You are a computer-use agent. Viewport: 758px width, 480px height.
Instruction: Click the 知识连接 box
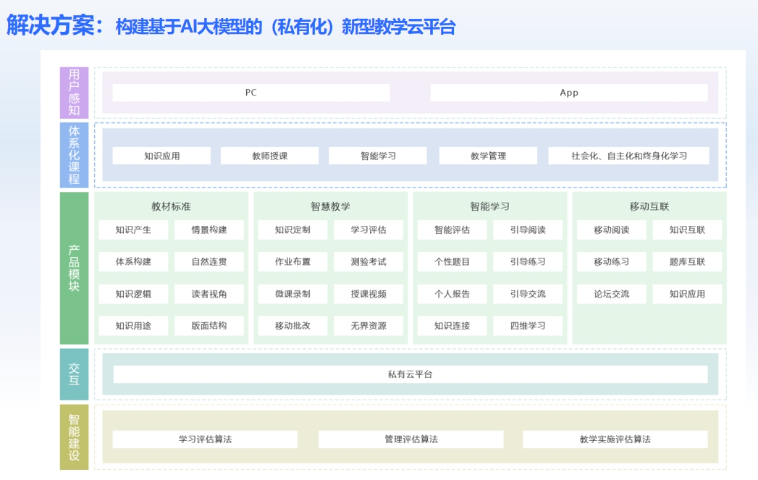[452, 326]
